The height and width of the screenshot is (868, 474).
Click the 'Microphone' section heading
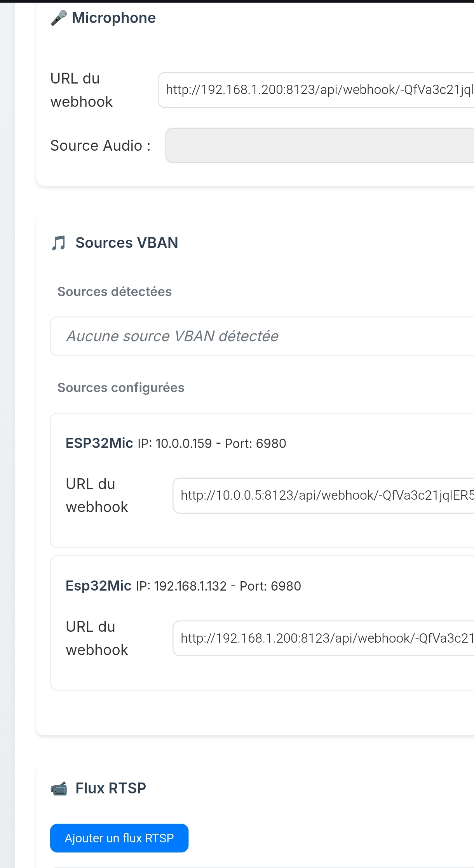point(114,18)
